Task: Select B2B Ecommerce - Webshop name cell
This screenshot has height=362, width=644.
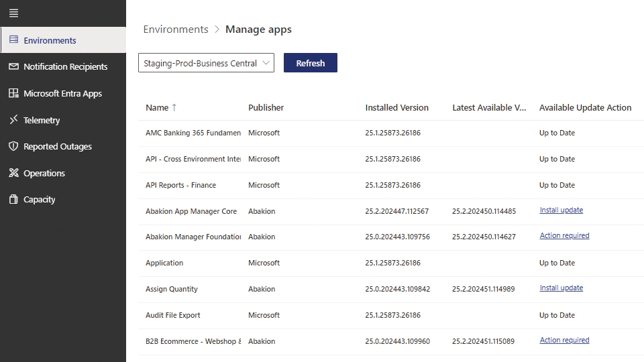Action: pyautogui.click(x=193, y=341)
